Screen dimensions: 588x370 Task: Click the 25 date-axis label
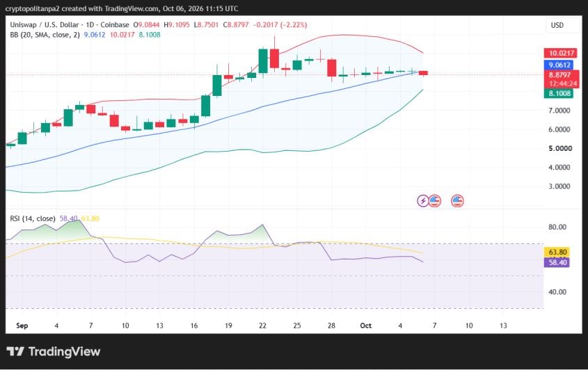pos(297,325)
